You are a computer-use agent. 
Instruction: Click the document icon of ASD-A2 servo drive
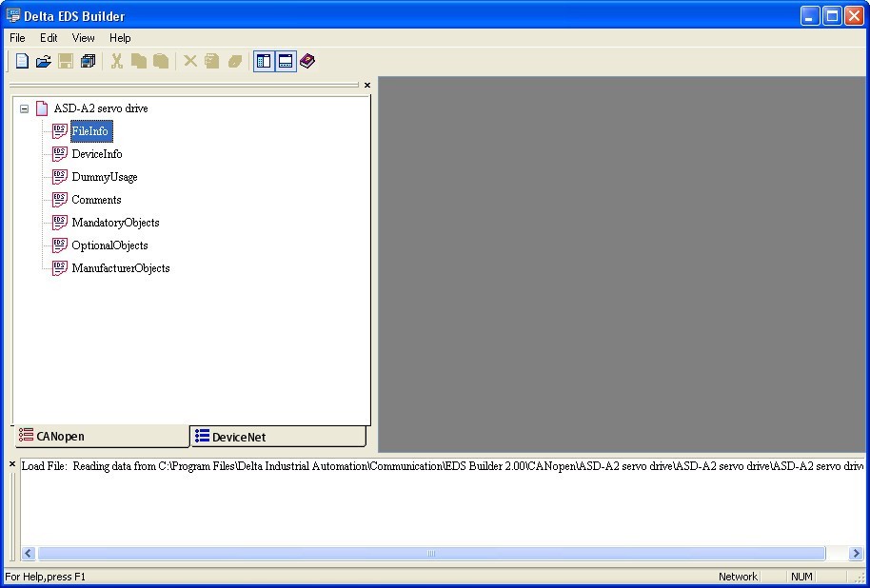42,108
